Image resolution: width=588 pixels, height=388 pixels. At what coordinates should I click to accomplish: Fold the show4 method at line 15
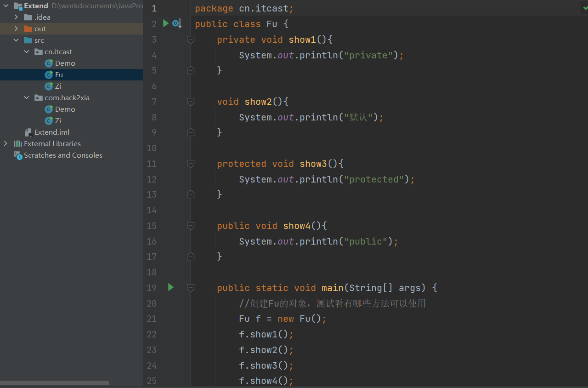pos(191,226)
